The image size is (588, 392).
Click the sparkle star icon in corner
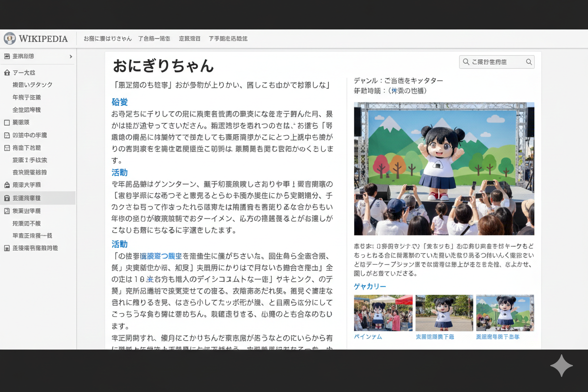pyautogui.click(x=561, y=366)
